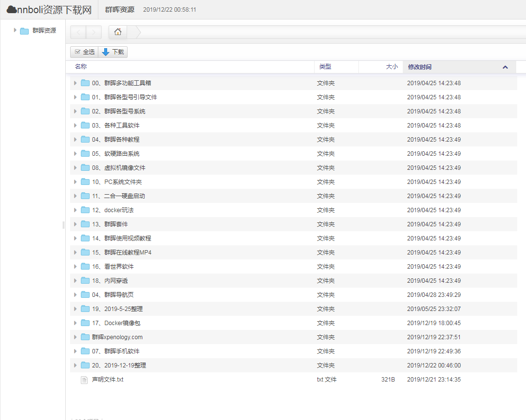Click the 群晖资源 sidebar folder icon
The image size is (526, 420).
[24, 31]
